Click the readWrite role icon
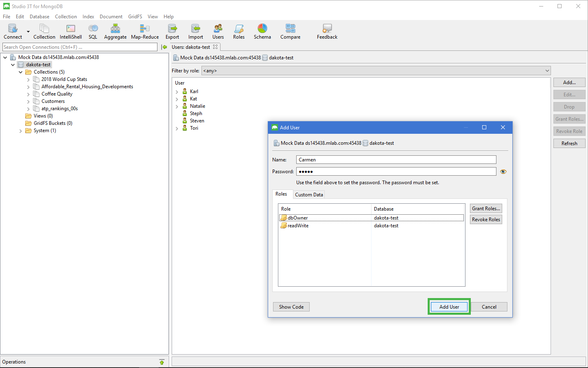588x368 pixels. pos(284,226)
